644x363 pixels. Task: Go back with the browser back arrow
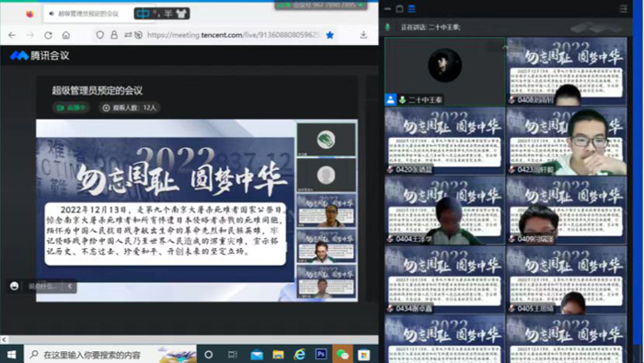(12, 35)
